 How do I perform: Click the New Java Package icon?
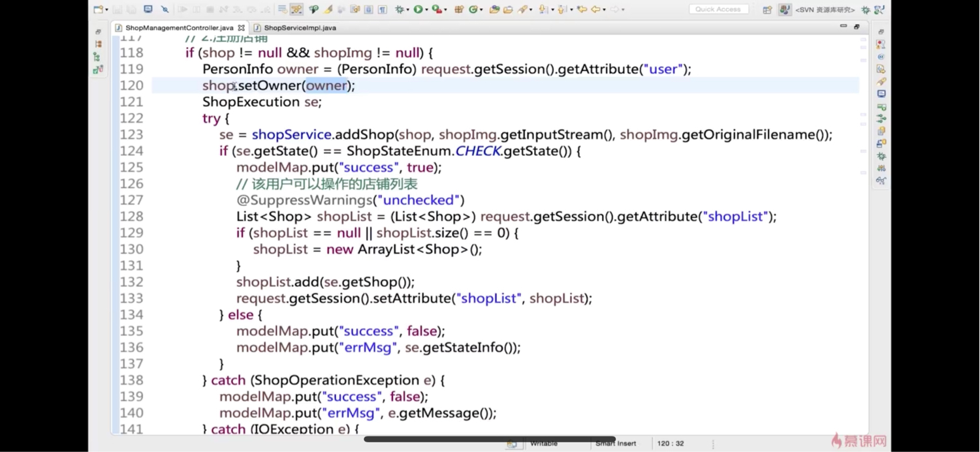(459, 9)
